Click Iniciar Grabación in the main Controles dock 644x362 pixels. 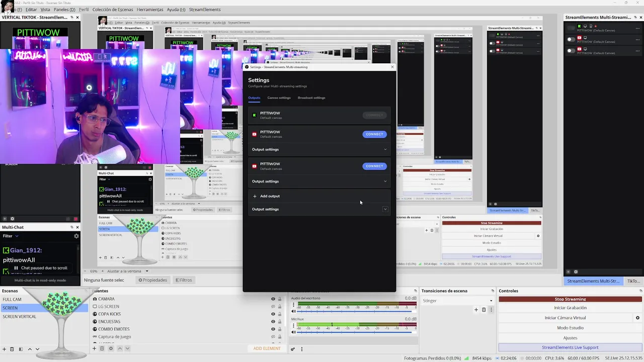(x=570, y=308)
